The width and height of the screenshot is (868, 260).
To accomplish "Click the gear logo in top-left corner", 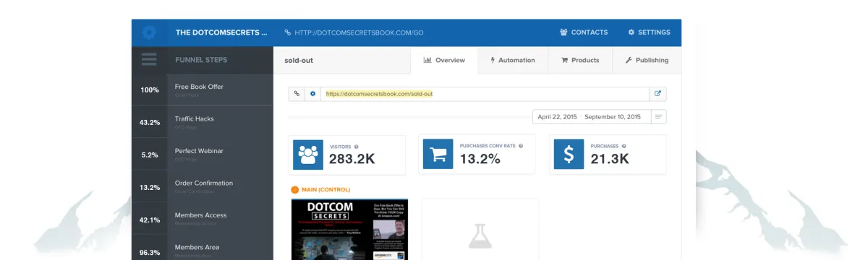I will pos(149,32).
